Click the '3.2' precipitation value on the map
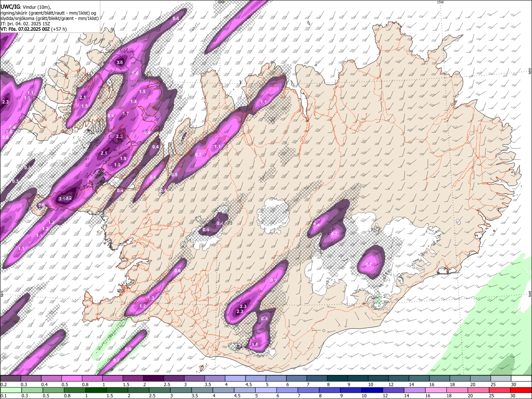Viewport: 532px width, 399px height. point(69,198)
